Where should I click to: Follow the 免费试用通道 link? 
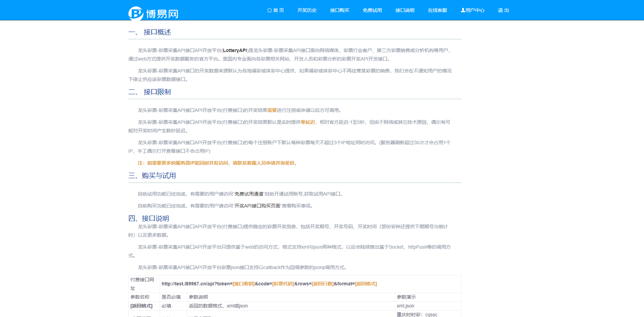[x=249, y=194]
